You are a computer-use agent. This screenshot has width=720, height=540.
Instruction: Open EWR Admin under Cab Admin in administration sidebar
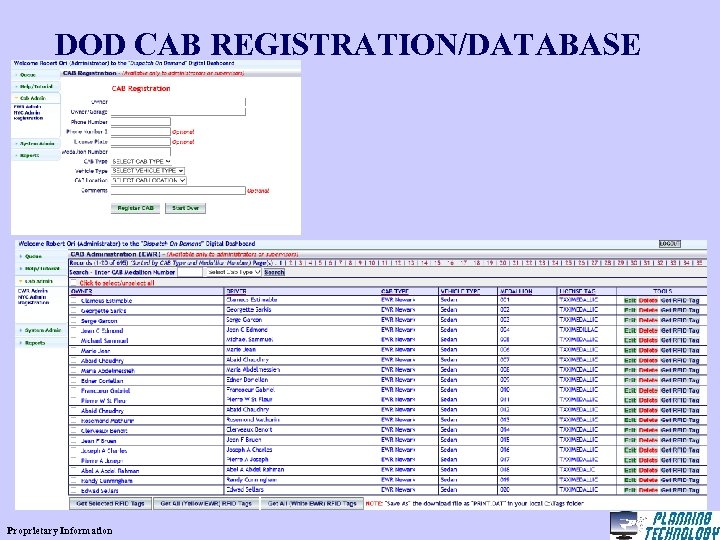coord(32,291)
